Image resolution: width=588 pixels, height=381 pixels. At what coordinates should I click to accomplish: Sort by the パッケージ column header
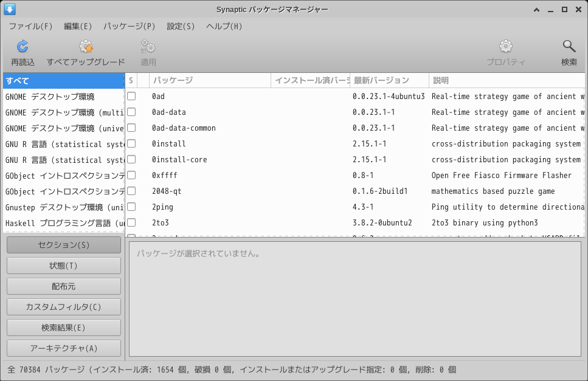coord(210,80)
